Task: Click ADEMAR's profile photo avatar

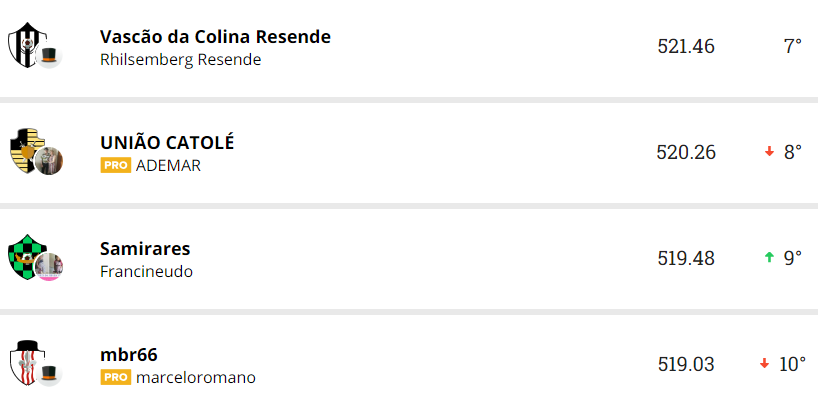Action: (49, 160)
